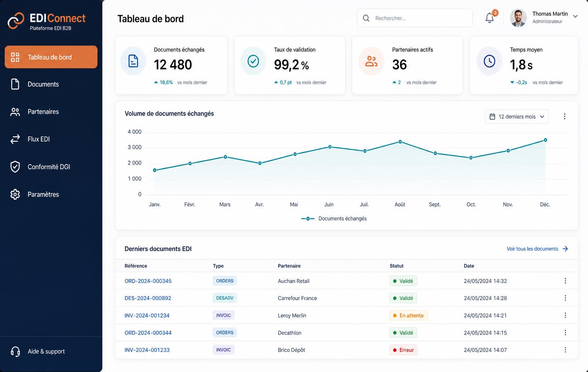
Task: Open the notifications bell
Action: [490, 18]
